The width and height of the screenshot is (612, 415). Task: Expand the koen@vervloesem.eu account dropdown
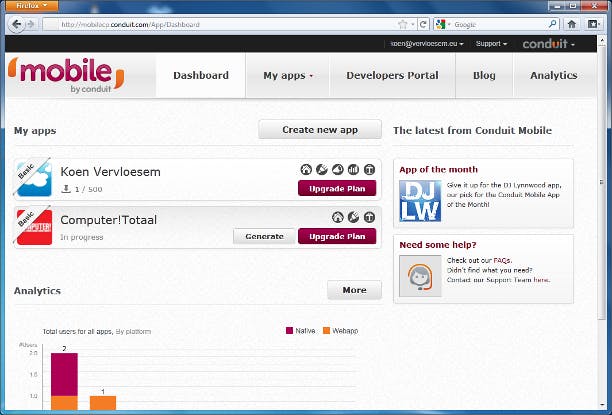pyautogui.click(x=427, y=44)
